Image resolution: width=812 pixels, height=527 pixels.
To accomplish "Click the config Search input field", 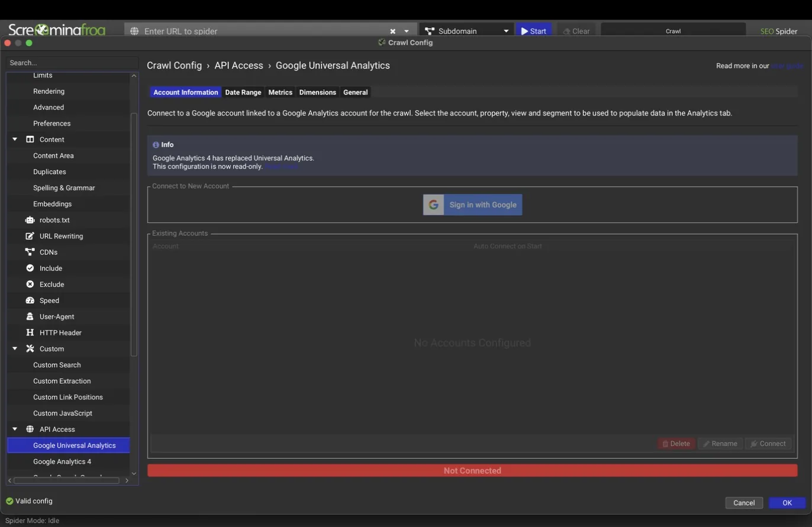I will coord(72,63).
